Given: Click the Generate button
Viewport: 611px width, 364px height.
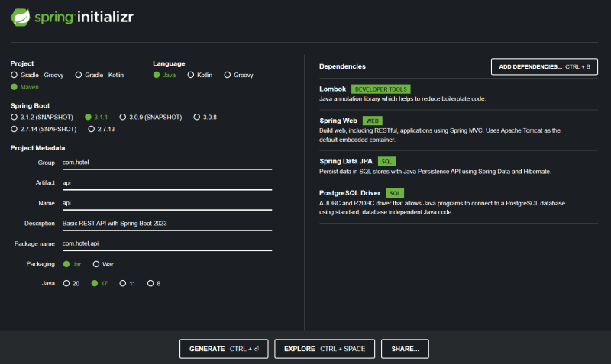Looking at the screenshot, I should (224, 349).
